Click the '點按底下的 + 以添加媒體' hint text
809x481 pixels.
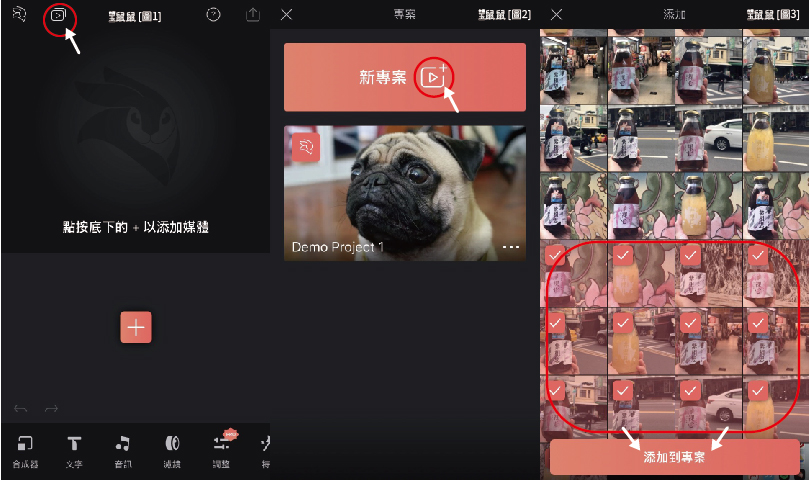136,227
